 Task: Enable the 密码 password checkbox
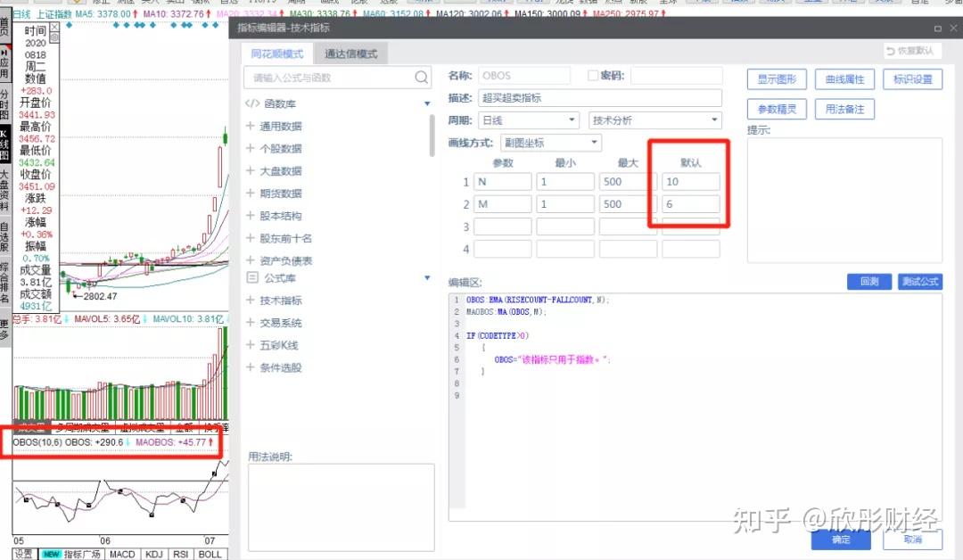(x=592, y=75)
